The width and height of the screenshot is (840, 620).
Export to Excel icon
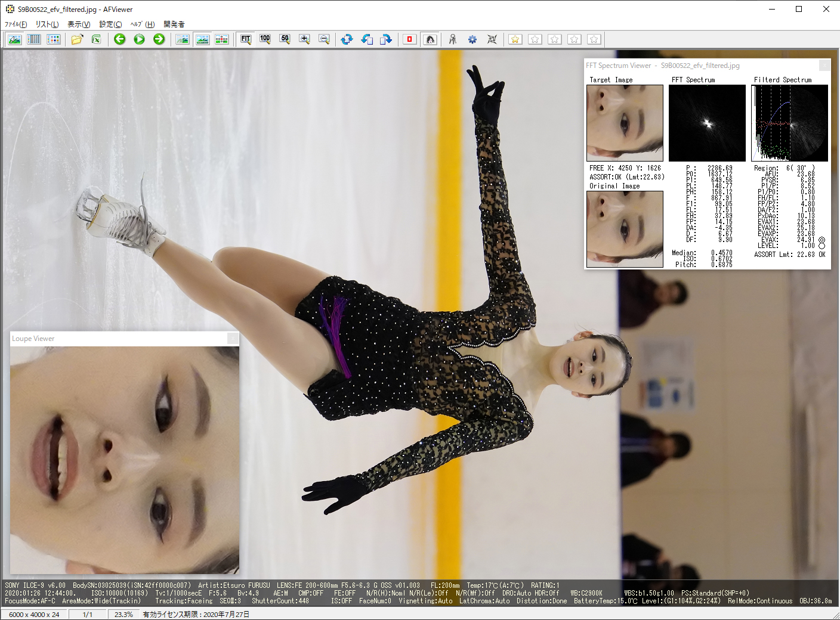[x=96, y=39]
